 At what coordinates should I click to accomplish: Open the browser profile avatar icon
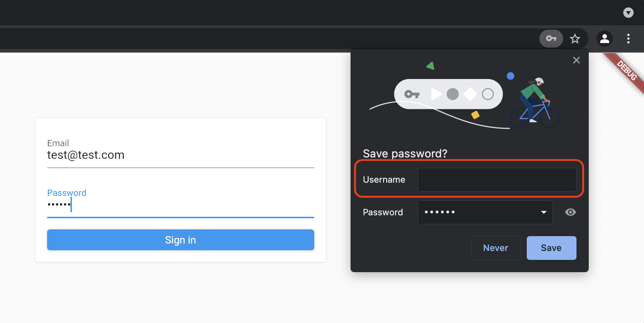[605, 39]
